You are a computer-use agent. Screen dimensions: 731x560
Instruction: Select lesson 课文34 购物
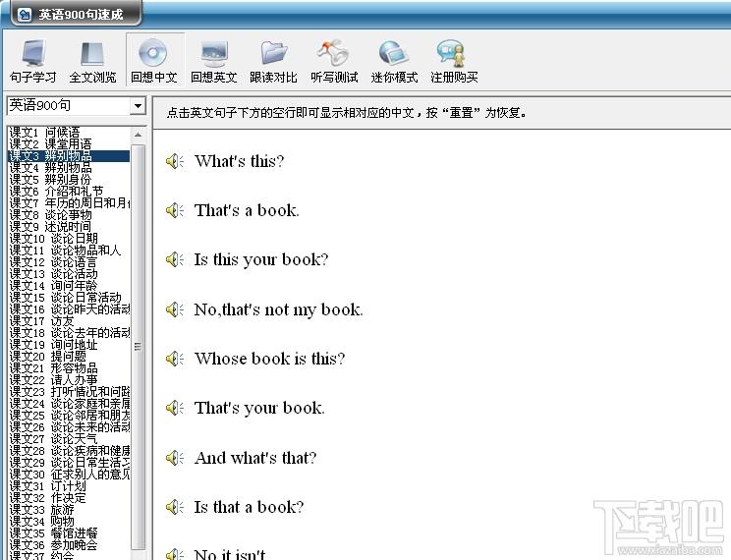pos(69,522)
